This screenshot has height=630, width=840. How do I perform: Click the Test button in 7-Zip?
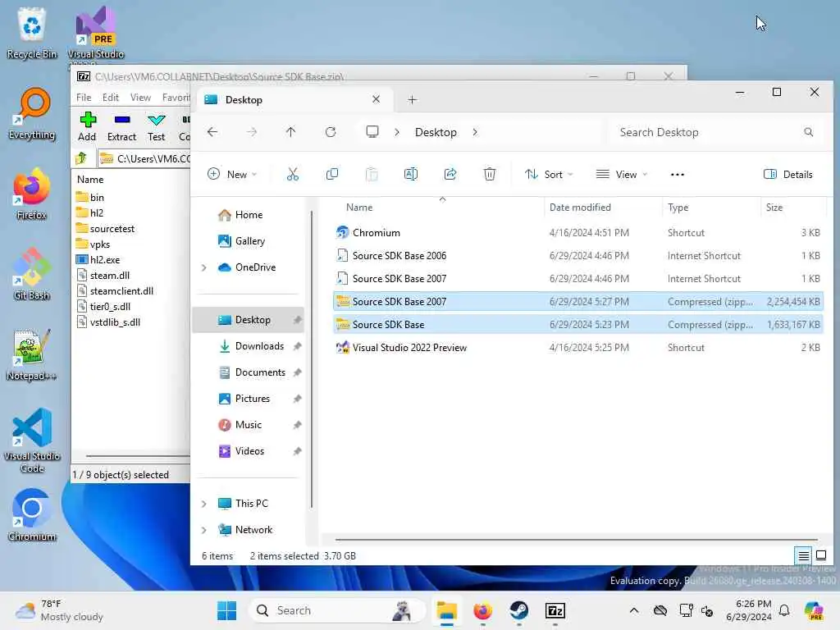[x=157, y=126]
